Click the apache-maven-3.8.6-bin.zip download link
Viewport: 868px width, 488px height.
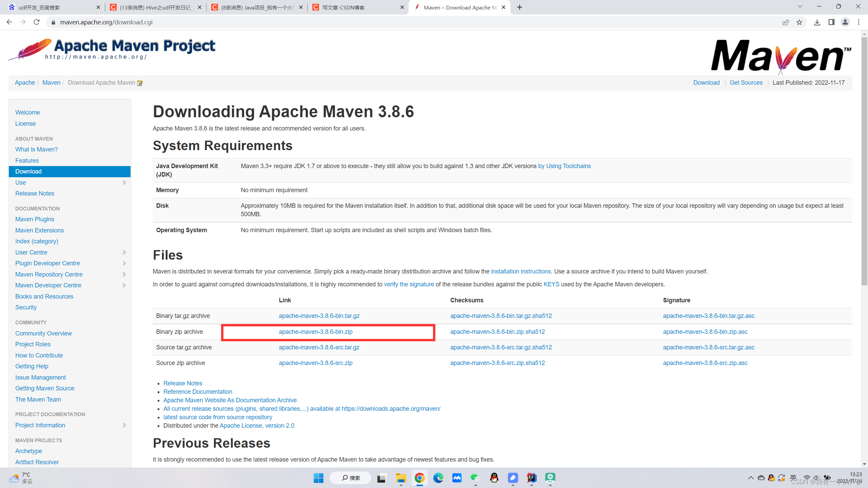click(316, 331)
